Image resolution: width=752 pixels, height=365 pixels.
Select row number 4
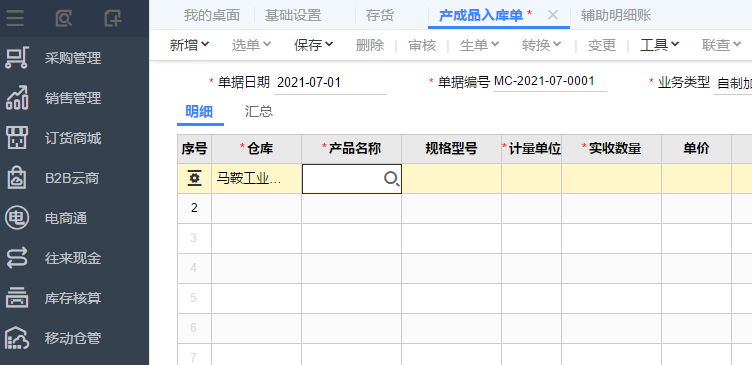pyautogui.click(x=194, y=268)
